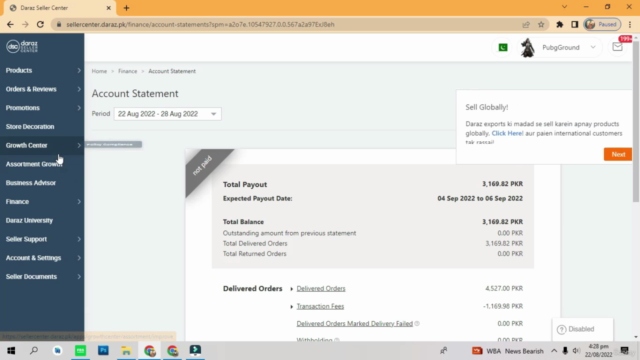Open the Period date range dropdown
Image resolution: width=640 pixels, height=360 pixels.
(x=167, y=114)
